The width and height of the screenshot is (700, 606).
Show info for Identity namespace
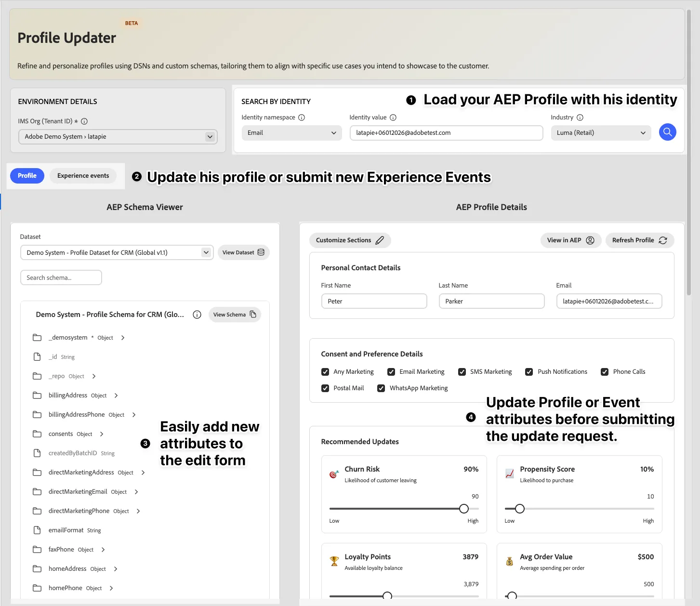(x=302, y=118)
